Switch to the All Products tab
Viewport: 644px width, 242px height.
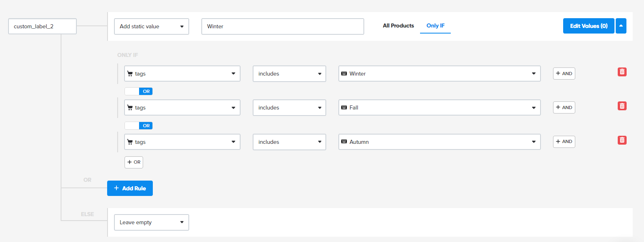coord(398,26)
